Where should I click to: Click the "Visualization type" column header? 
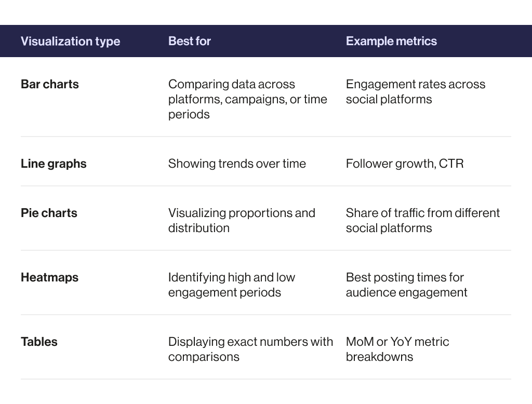coord(70,42)
